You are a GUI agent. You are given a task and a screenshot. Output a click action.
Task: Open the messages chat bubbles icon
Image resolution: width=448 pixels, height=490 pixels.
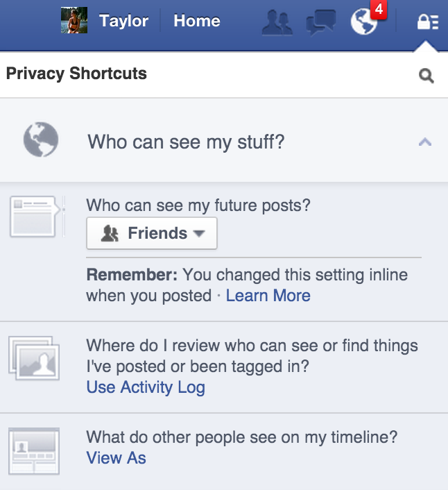[321, 22]
